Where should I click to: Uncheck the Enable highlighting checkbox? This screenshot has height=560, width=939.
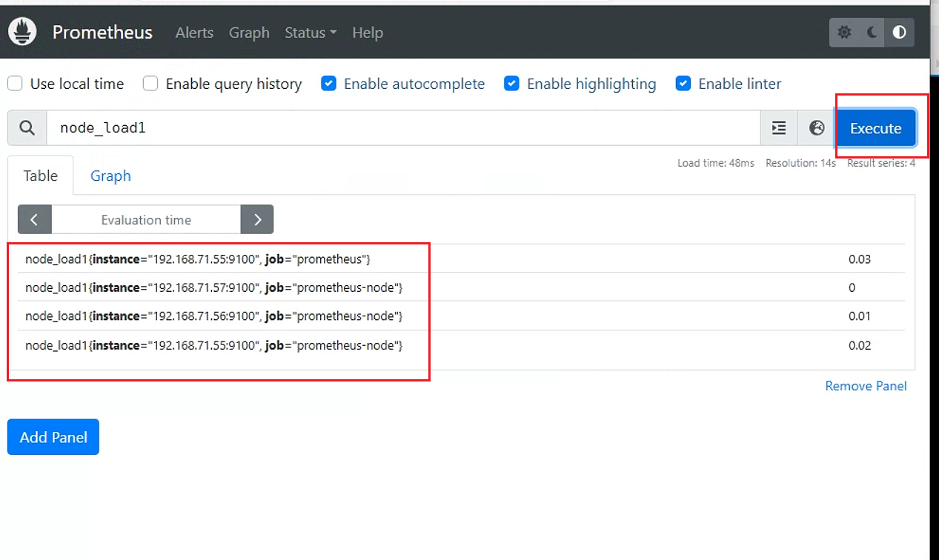[511, 84]
